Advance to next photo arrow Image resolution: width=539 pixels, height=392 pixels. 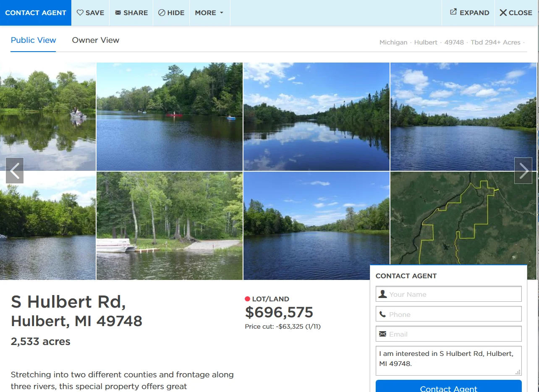523,170
